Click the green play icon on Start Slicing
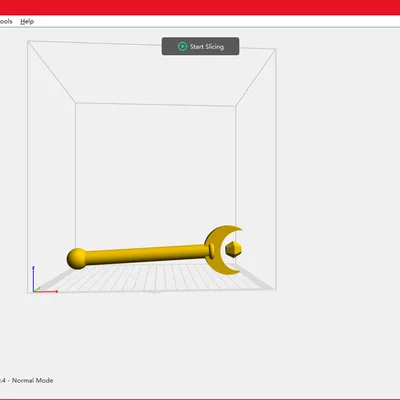The image size is (400, 400). click(x=182, y=46)
